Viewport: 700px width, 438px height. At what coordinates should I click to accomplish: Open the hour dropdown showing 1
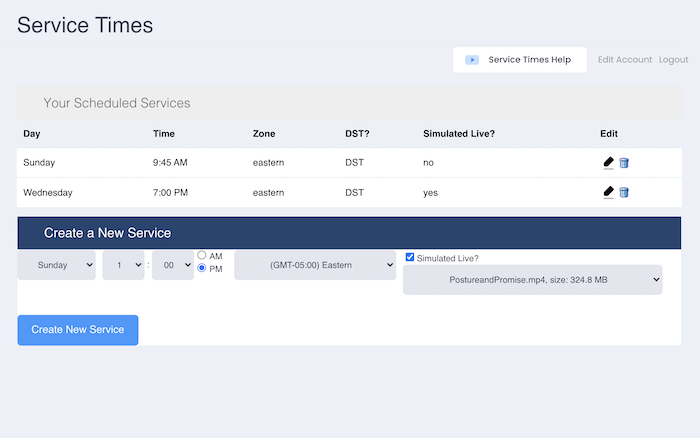click(x=123, y=265)
